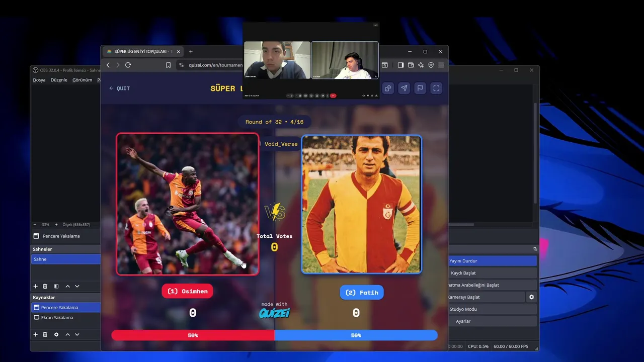Click the Quizei report flag icon

tap(420, 88)
